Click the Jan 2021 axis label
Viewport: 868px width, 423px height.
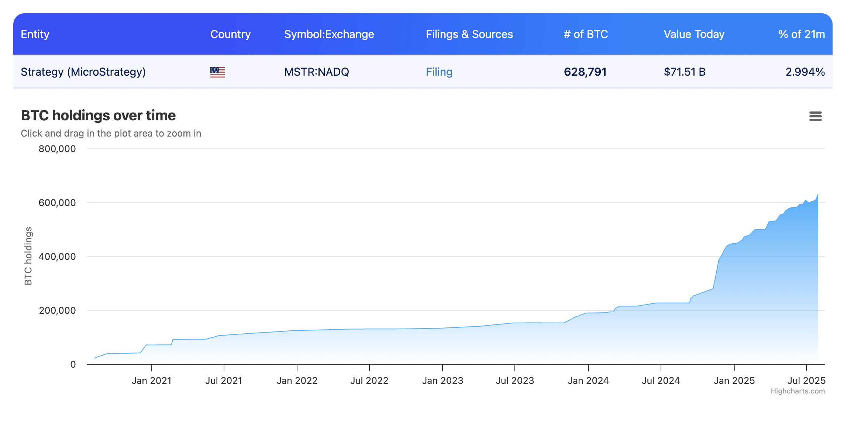tap(152, 381)
